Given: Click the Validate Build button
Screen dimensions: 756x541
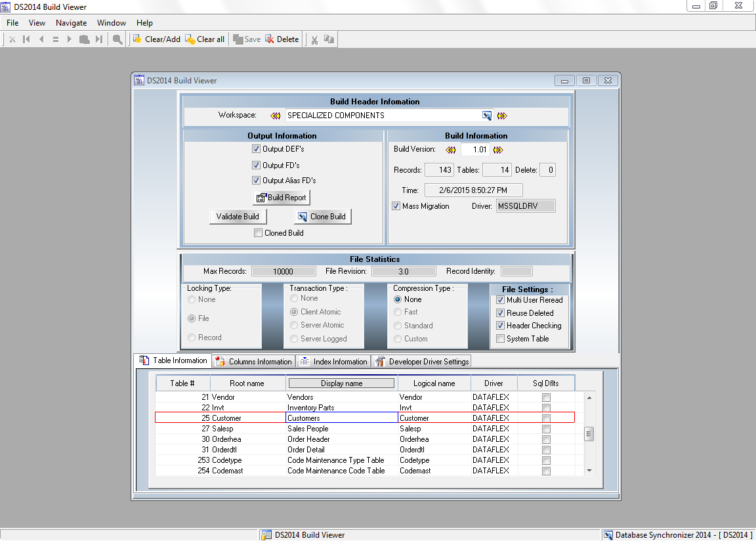Looking at the screenshot, I should (238, 217).
